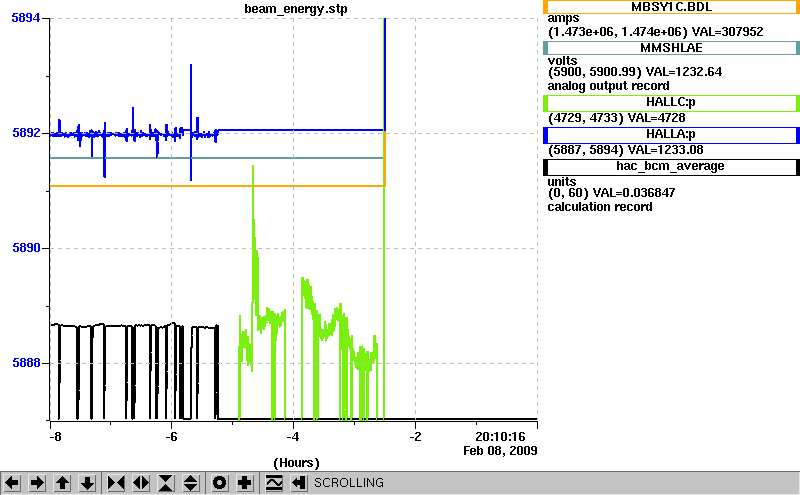The width and height of the screenshot is (800, 495).
Task: Click the plus icon in toolbar
Action: (x=245, y=483)
